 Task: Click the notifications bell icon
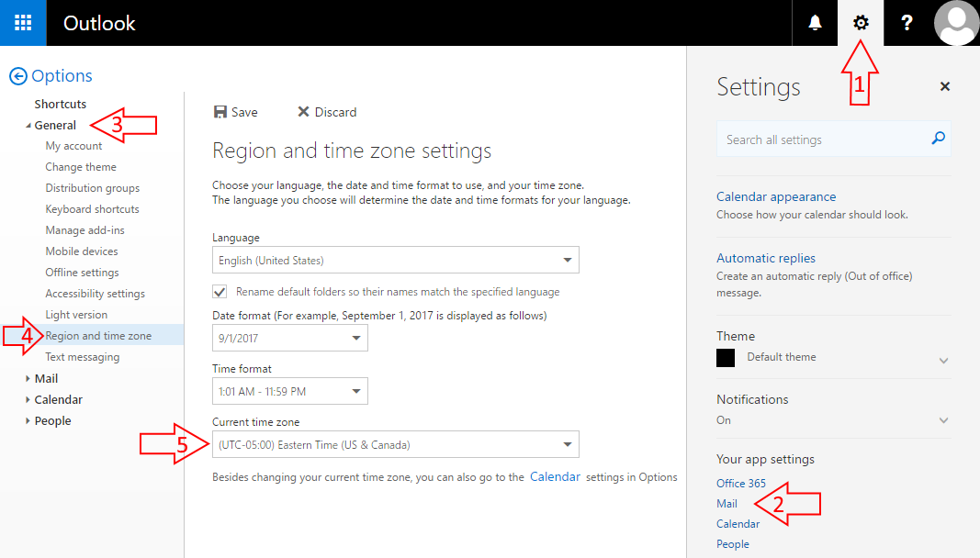coord(814,22)
